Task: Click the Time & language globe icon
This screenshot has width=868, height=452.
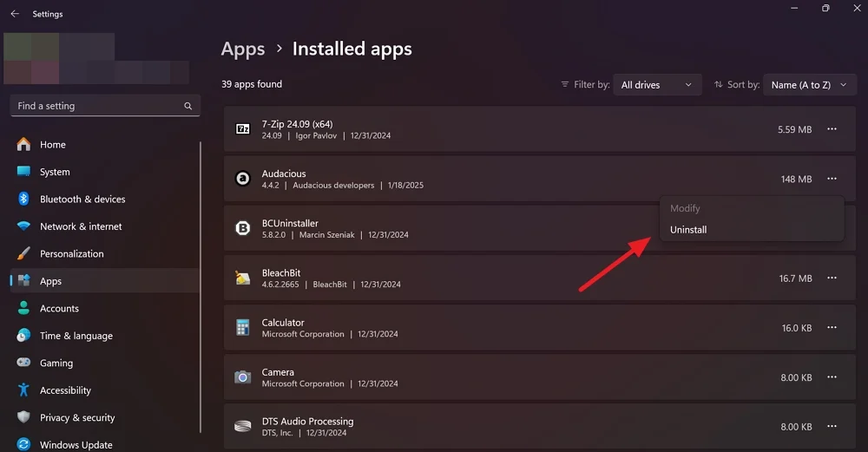Action: pos(23,335)
